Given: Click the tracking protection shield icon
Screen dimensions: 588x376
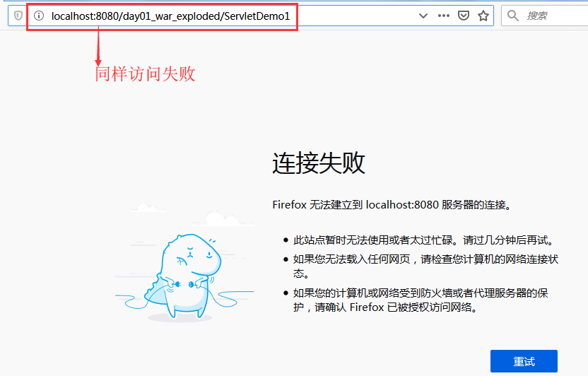Looking at the screenshot, I should tap(18, 16).
